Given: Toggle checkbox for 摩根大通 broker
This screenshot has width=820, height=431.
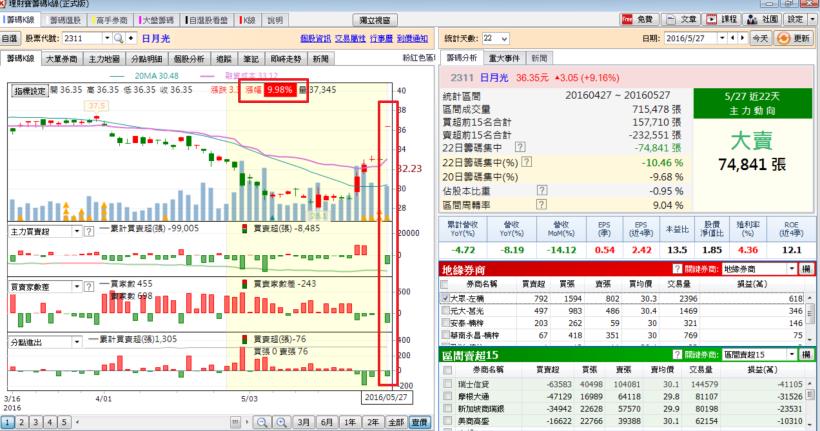Looking at the screenshot, I should [448, 396].
